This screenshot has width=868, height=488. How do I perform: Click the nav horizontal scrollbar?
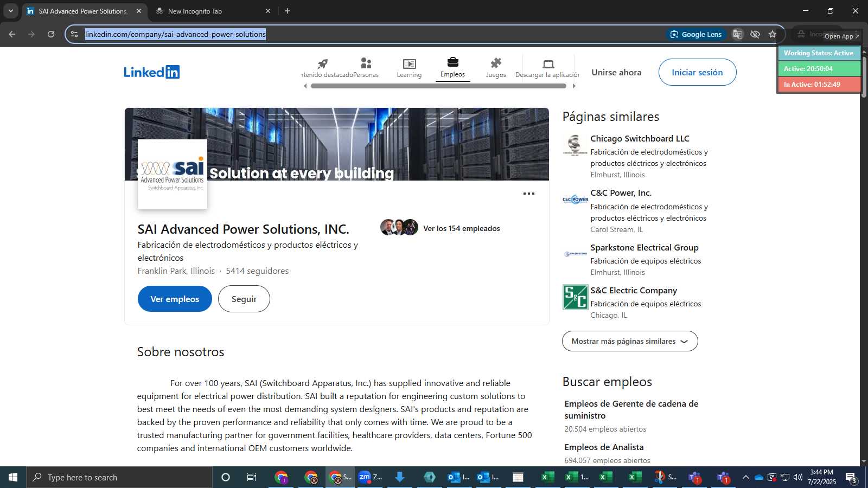(x=438, y=86)
